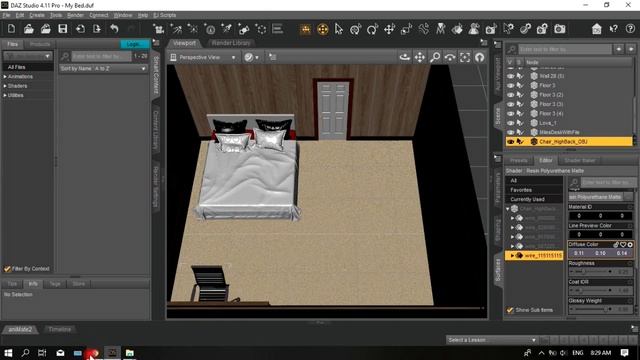Toggle visibility eye for Floor 3
Screen dimensions: 640x360
(511, 85)
